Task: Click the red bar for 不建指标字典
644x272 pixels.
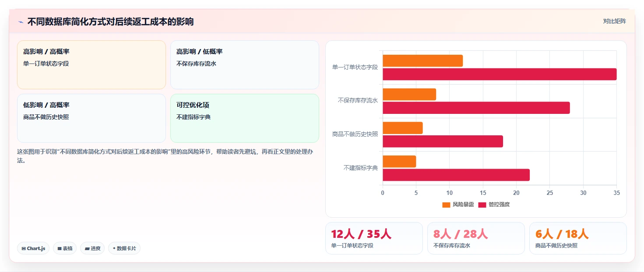Action: 456,175
